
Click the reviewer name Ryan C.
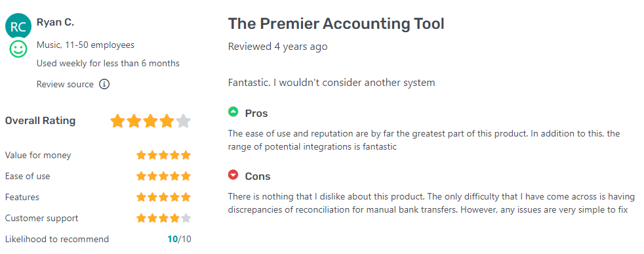point(56,22)
